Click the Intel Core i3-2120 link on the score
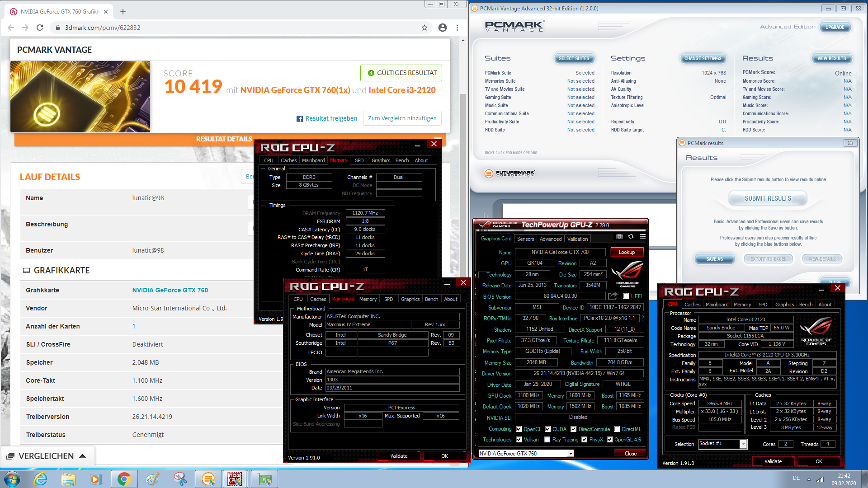This screenshot has width=868, height=488. click(402, 90)
